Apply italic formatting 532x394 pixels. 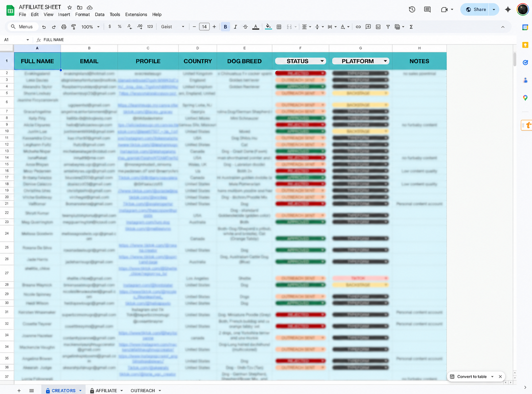tap(235, 27)
